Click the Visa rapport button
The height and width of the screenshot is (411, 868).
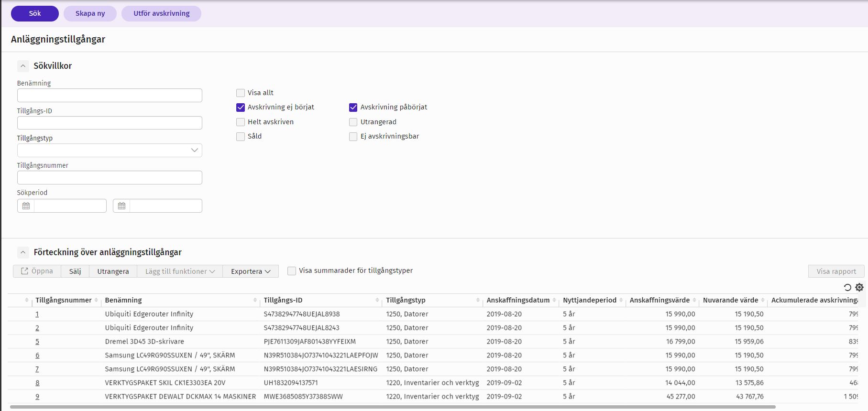point(836,271)
